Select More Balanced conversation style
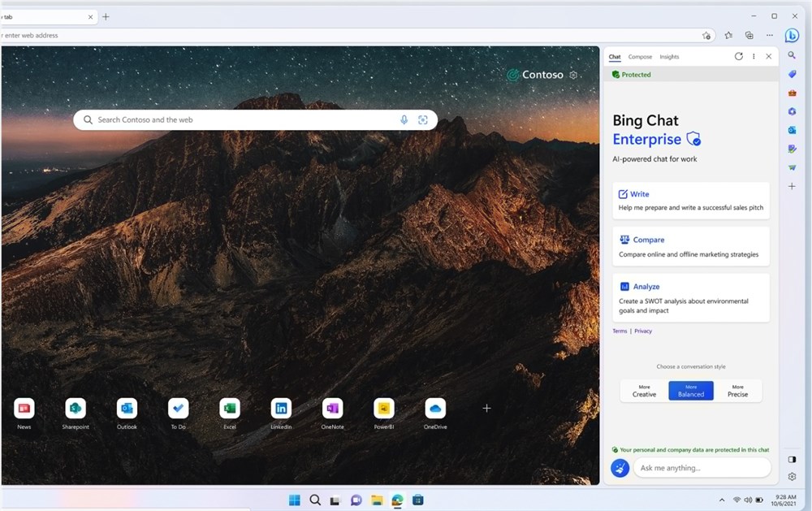 point(691,391)
